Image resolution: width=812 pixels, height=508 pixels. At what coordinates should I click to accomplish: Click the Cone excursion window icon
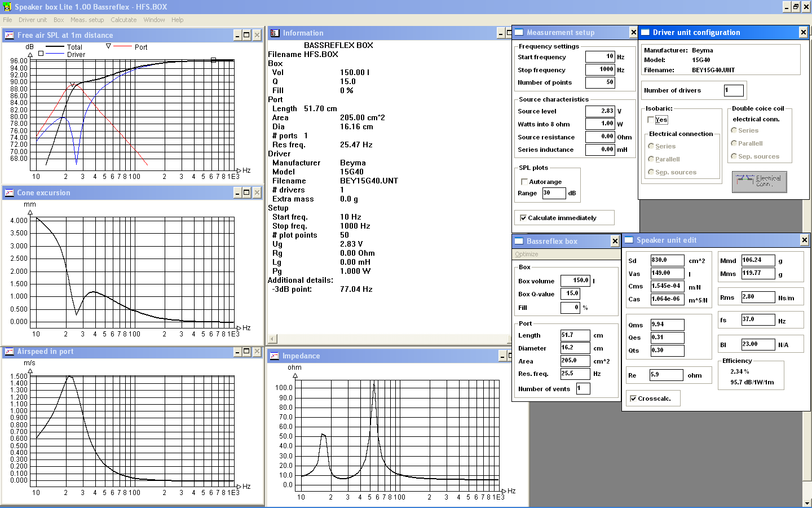point(9,193)
